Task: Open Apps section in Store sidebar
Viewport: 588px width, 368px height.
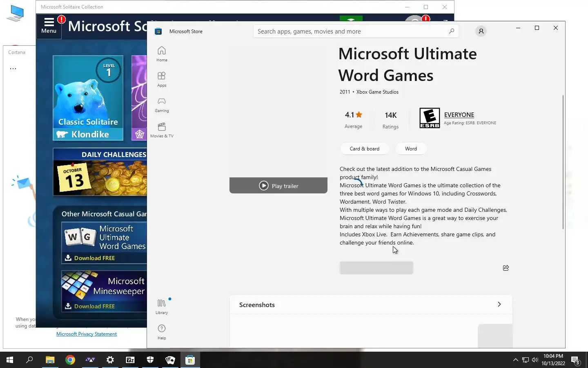Action: pos(162,79)
